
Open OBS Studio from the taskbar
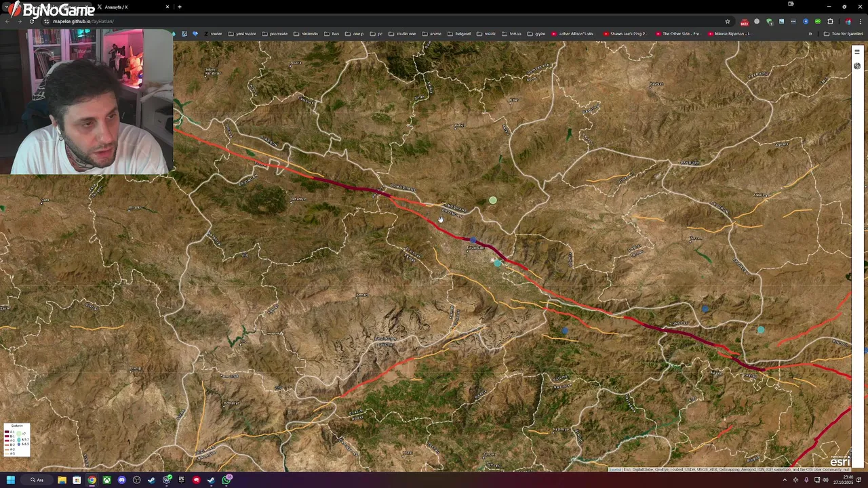tap(136, 480)
